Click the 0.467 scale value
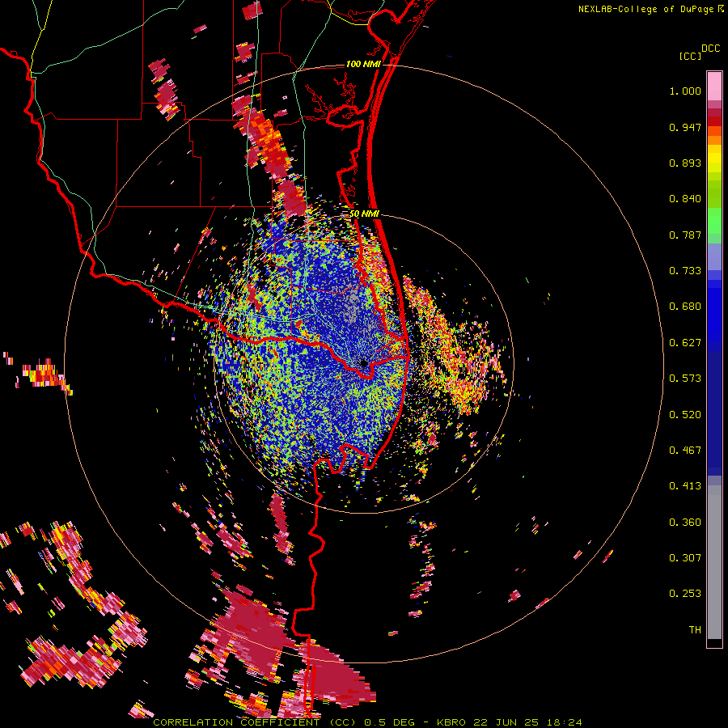Viewport: 728px width, 728px height. click(685, 451)
